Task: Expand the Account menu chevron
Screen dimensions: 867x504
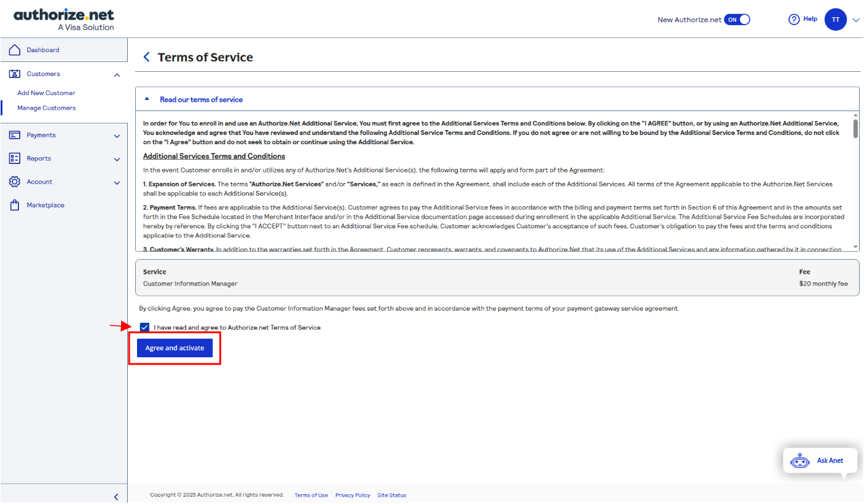Action: click(117, 183)
